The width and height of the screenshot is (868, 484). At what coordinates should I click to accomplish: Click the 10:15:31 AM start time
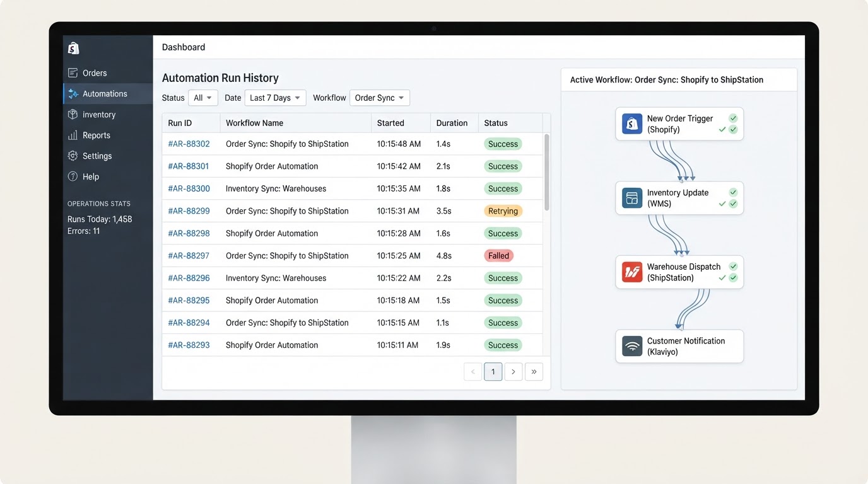[x=399, y=211]
